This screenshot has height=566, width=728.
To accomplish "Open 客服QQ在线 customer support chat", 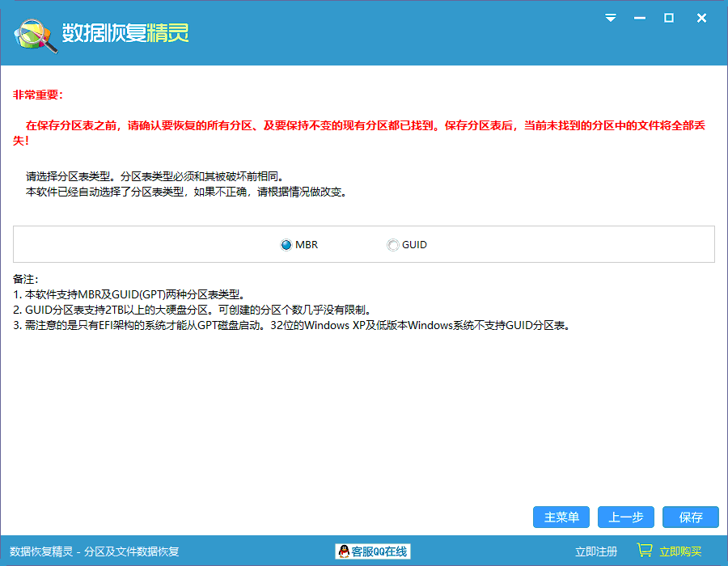I will pos(372,551).
